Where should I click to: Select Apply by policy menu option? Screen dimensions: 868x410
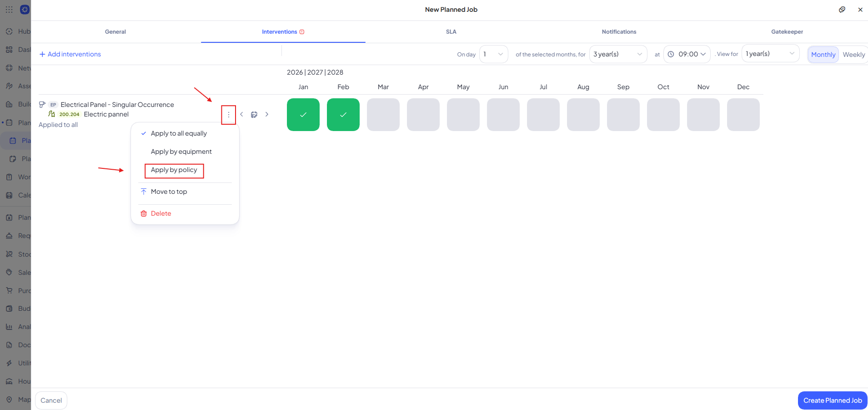point(174,170)
